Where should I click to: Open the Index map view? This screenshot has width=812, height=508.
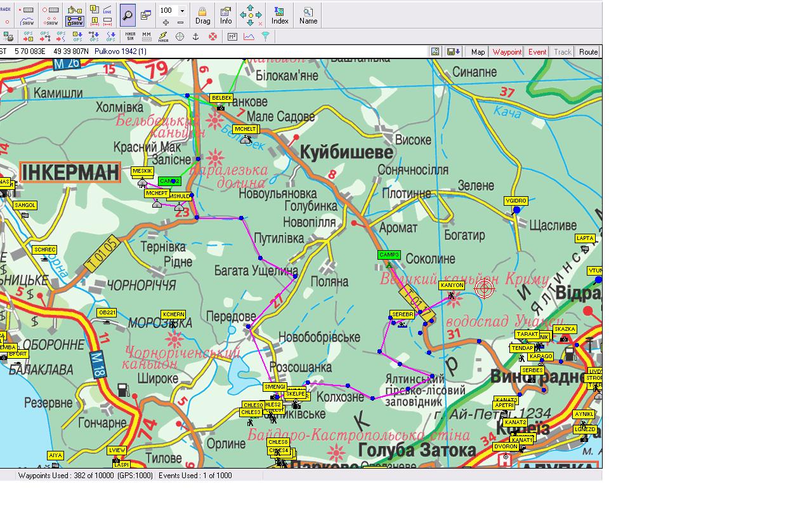(x=280, y=15)
